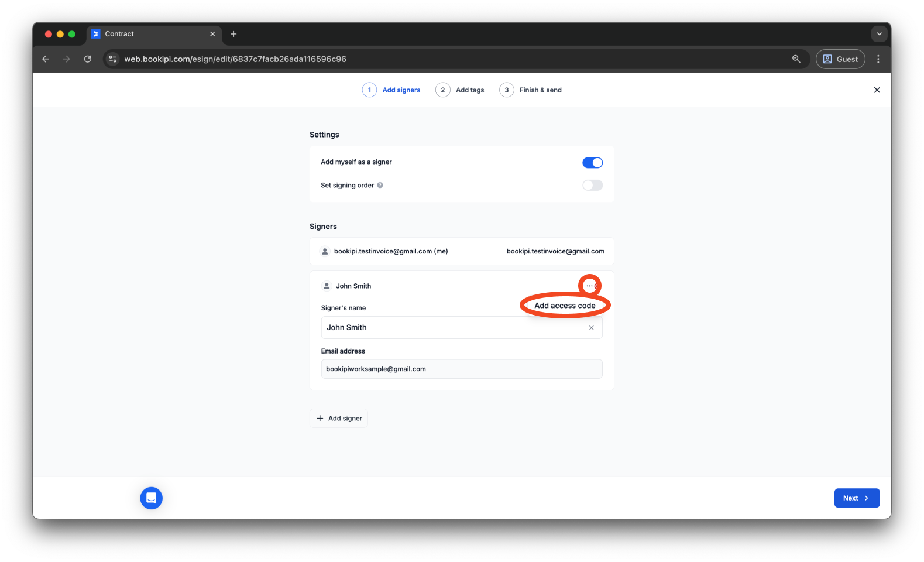The height and width of the screenshot is (562, 924).
Task: Go to step 1 Add signers
Action: (x=391, y=90)
